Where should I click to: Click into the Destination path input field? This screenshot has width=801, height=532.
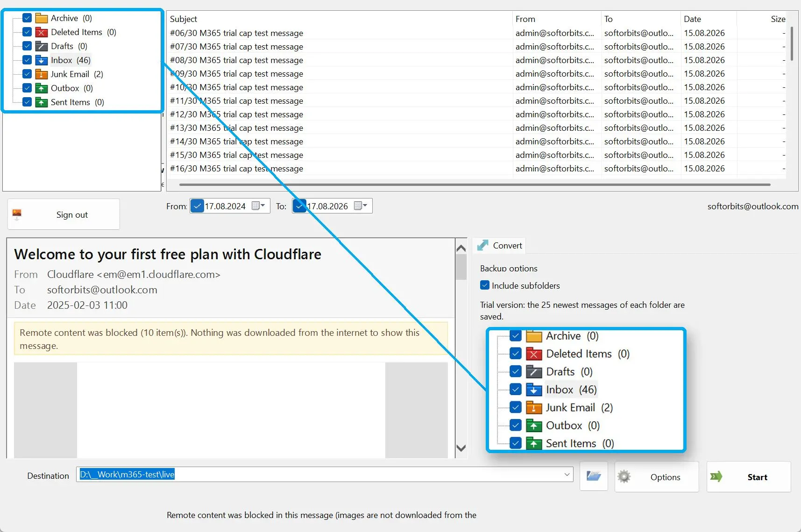(325, 475)
